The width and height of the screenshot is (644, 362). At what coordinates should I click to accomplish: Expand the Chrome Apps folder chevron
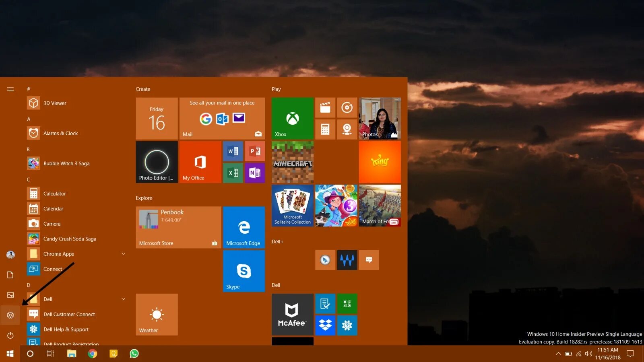coord(124,254)
